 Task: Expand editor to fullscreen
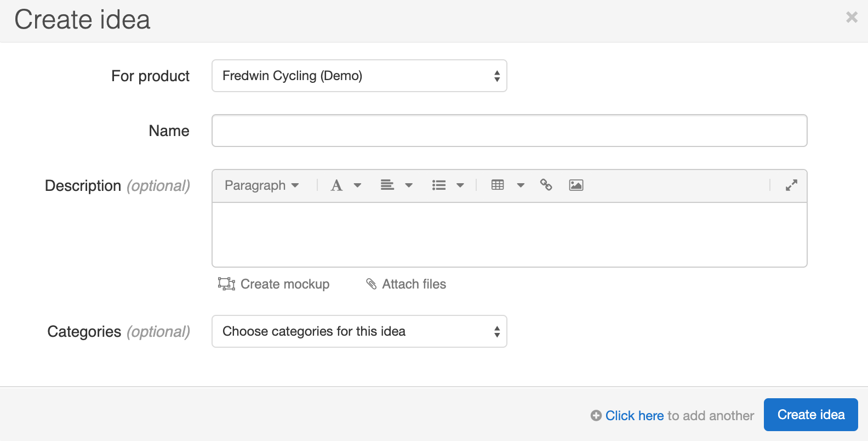pyautogui.click(x=791, y=185)
